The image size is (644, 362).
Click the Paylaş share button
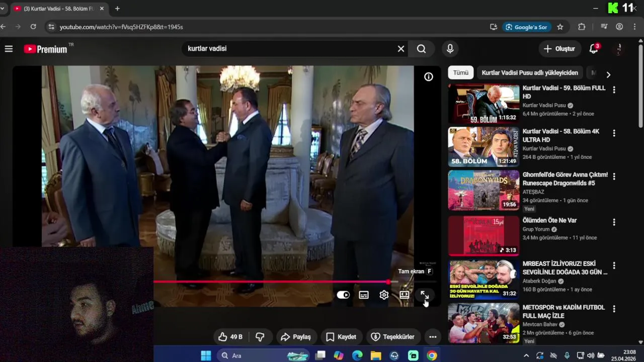(296, 337)
